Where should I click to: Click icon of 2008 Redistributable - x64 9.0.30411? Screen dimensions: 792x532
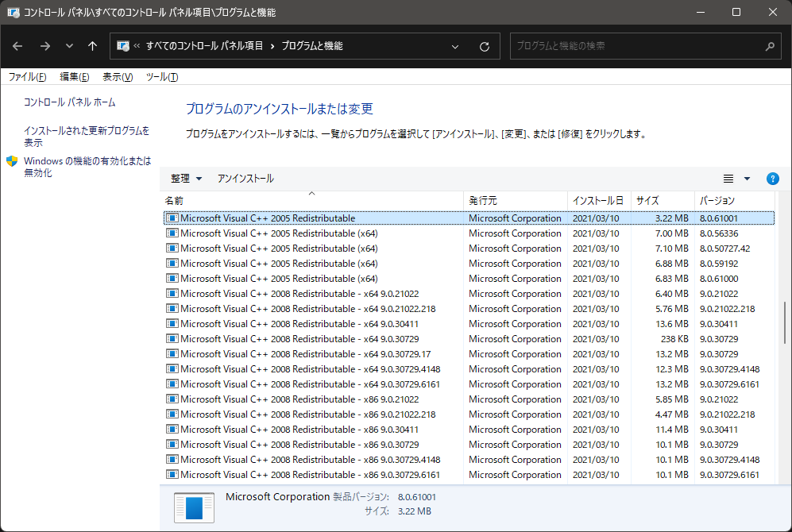[172, 323]
